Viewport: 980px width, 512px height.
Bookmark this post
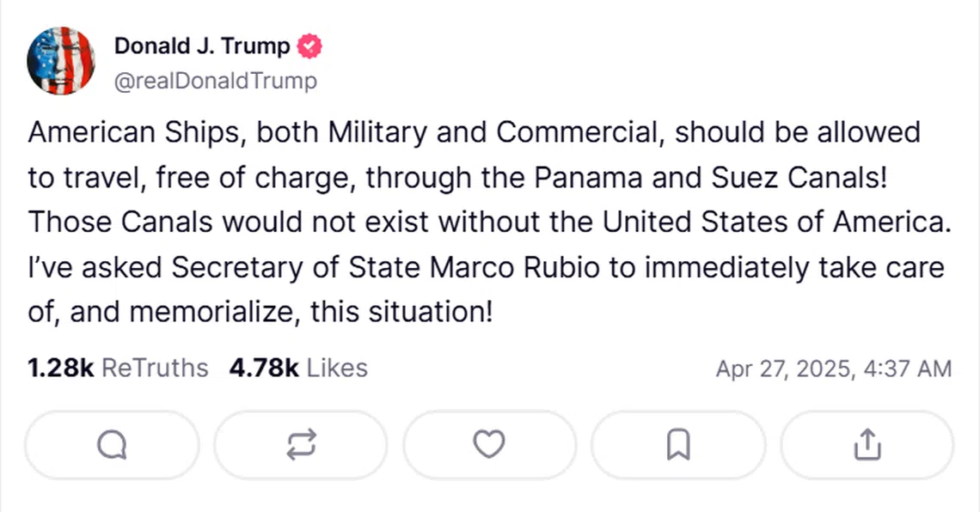(678, 444)
